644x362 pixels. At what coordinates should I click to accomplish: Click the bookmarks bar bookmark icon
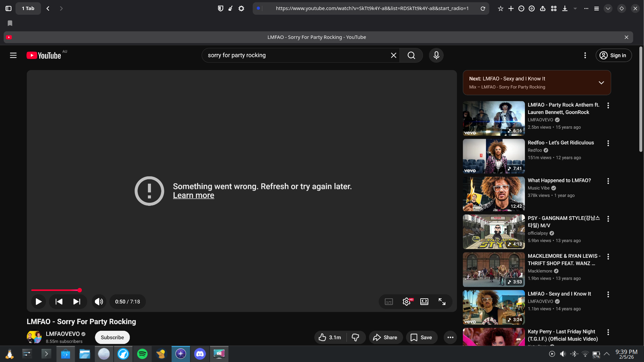pyautogui.click(x=10, y=23)
